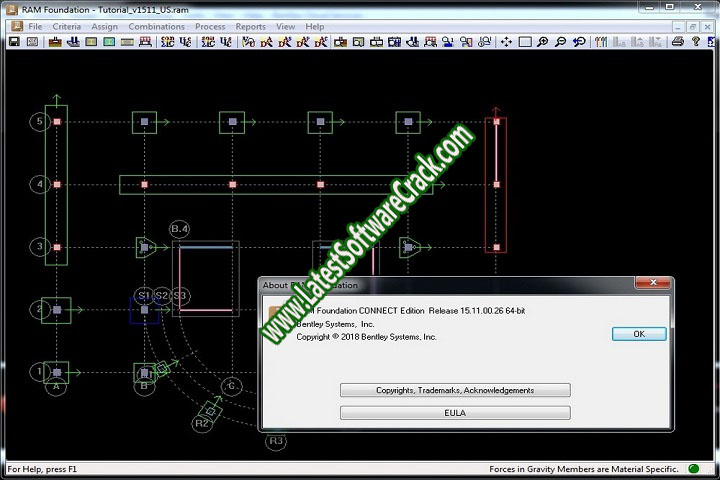720x480 pixels.
Task: Click 'Bentley Systems, Inc.' text in About dialog
Action: point(335,324)
